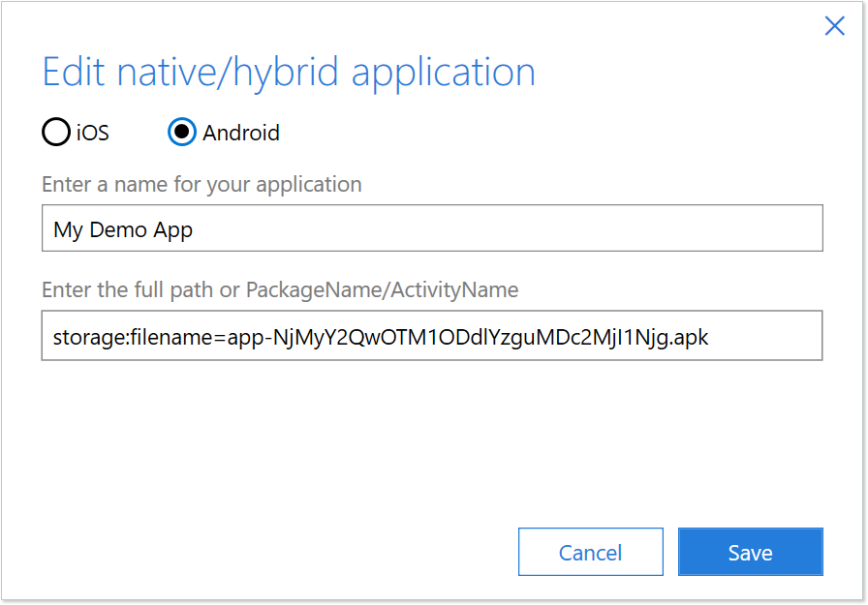Abort editing via the Cancel button
Viewport: 868px width, 605px height.
590,552
